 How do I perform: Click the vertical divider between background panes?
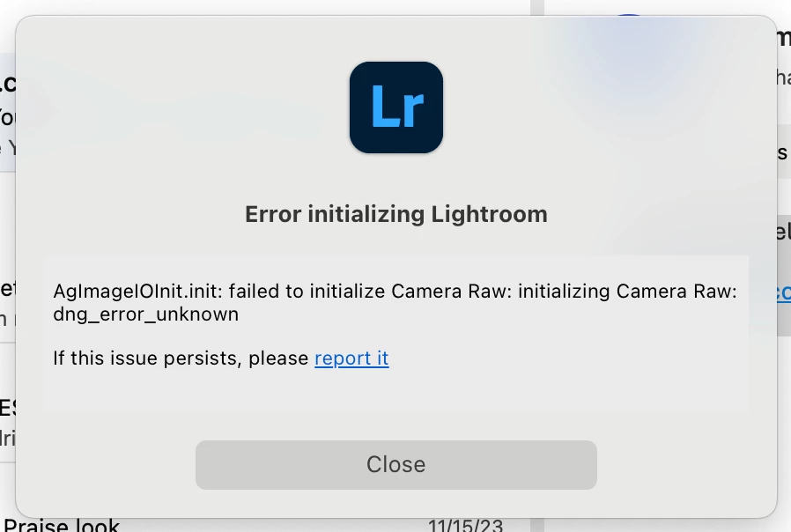pos(537,8)
